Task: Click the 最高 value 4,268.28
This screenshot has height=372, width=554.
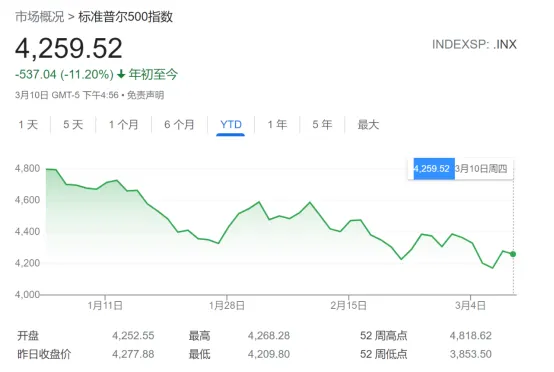Action: tap(269, 335)
